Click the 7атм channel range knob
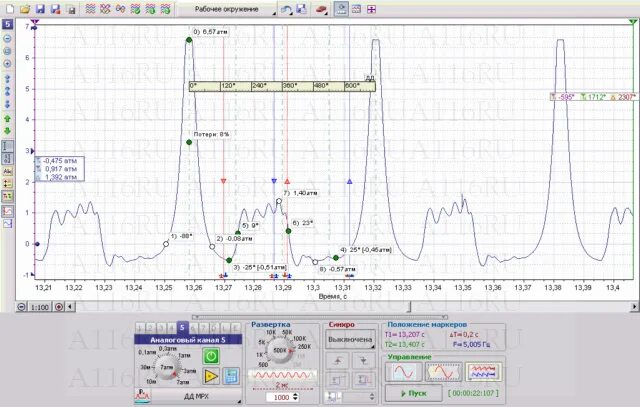Image resolution: width=640 pixels, height=407 pixels. (167, 367)
